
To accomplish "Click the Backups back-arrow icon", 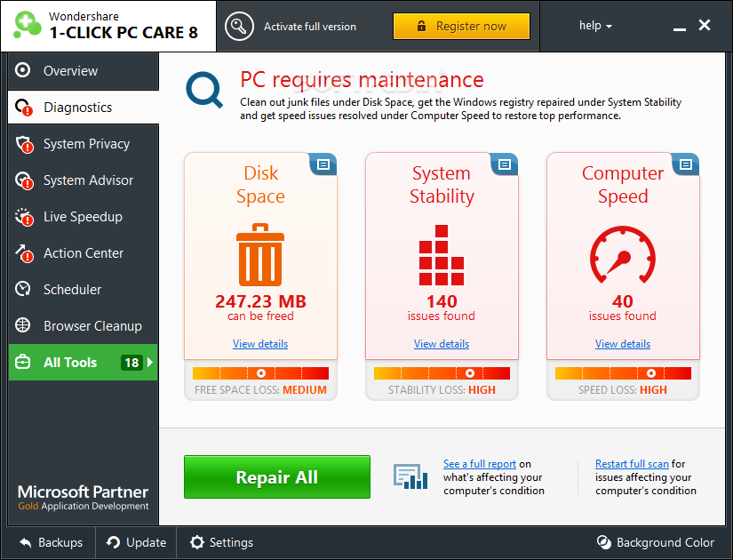I will pos(26,543).
